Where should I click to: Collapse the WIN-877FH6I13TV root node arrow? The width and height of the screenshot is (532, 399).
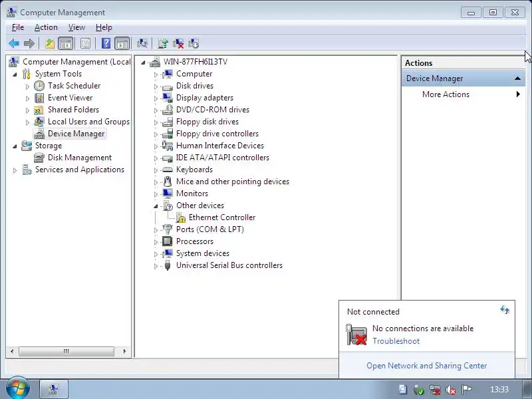[x=143, y=63]
